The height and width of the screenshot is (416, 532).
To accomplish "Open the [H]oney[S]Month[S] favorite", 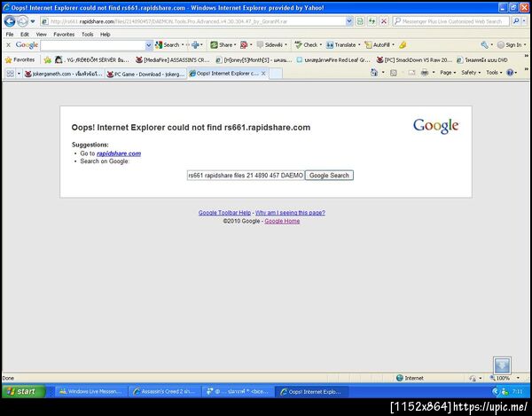I will [x=254, y=60].
